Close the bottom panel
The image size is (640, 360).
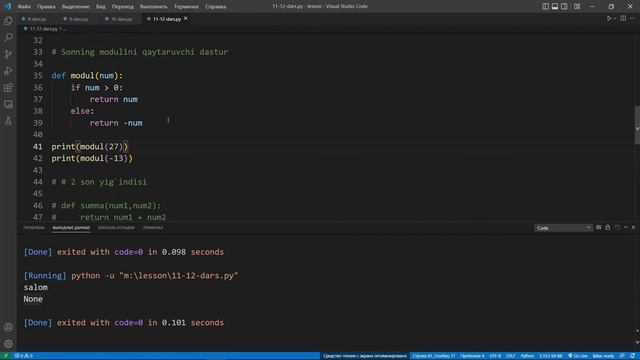633,227
